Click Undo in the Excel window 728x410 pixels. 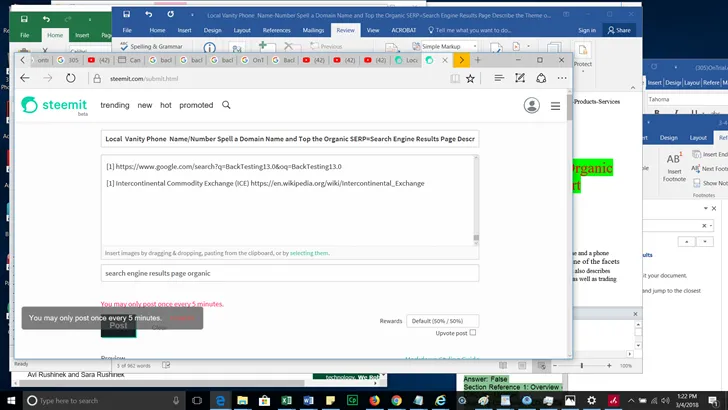[x=46, y=19]
